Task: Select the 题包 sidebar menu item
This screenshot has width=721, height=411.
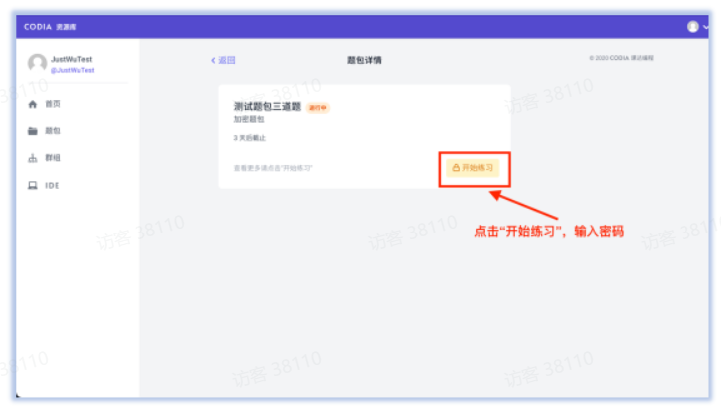Action: (x=53, y=131)
